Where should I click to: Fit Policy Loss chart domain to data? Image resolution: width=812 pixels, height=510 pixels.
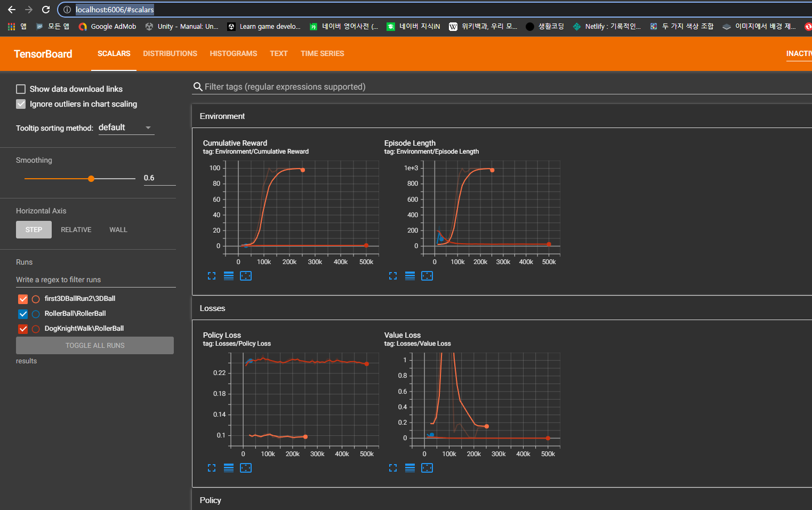pos(246,468)
